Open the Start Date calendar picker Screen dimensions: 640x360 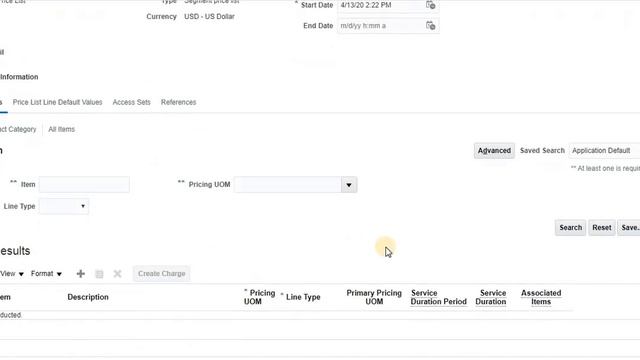click(431, 5)
